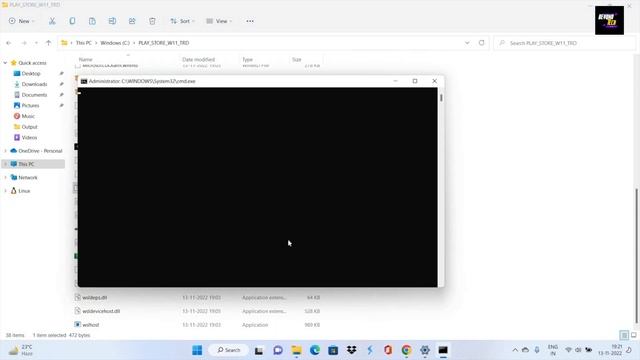The height and width of the screenshot is (360, 640).
Task: Switch to large icons layout icon
Action: (x=633, y=335)
